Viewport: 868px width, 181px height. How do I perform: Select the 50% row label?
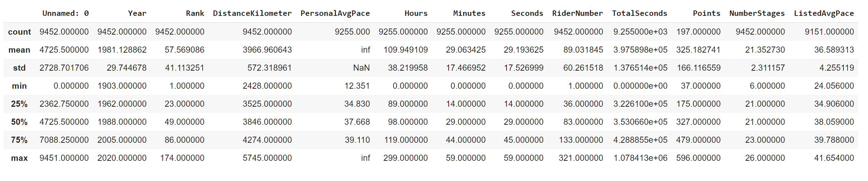[20, 122]
